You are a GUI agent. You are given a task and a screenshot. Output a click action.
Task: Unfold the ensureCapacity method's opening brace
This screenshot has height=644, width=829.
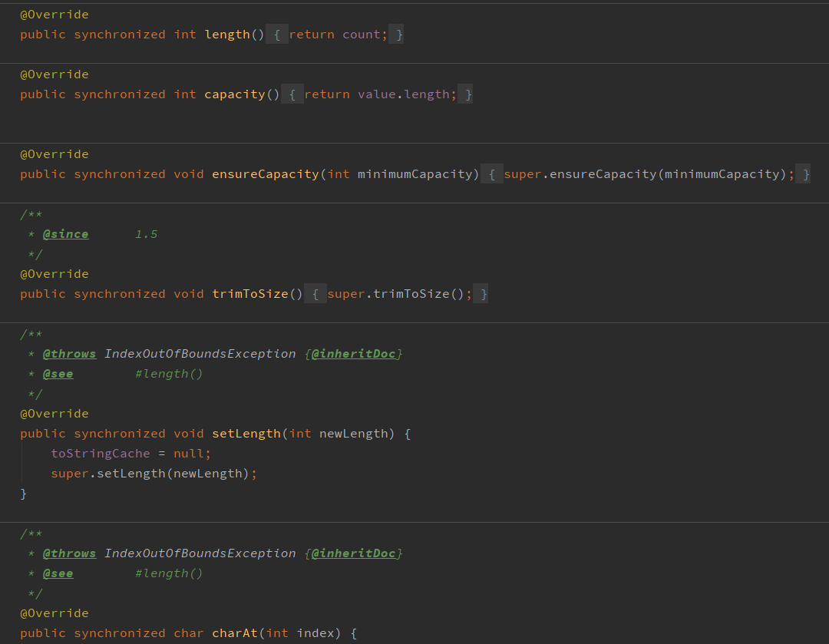tap(492, 174)
